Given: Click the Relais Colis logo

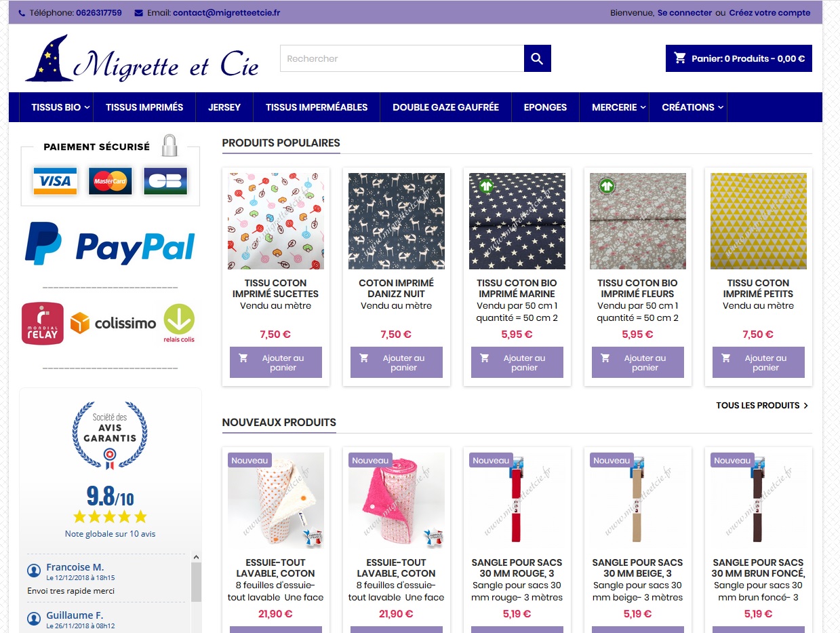Looking at the screenshot, I should pyautogui.click(x=179, y=324).
